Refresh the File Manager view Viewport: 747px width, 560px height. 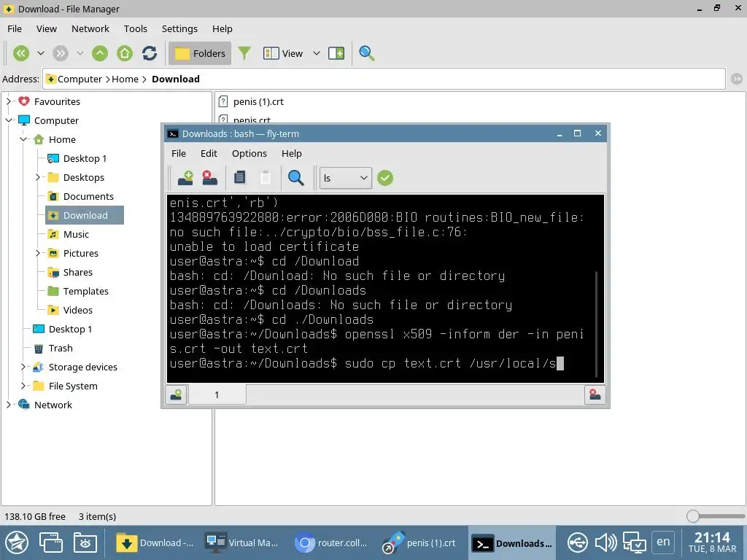pyautogui.click(x=150, y=53)
